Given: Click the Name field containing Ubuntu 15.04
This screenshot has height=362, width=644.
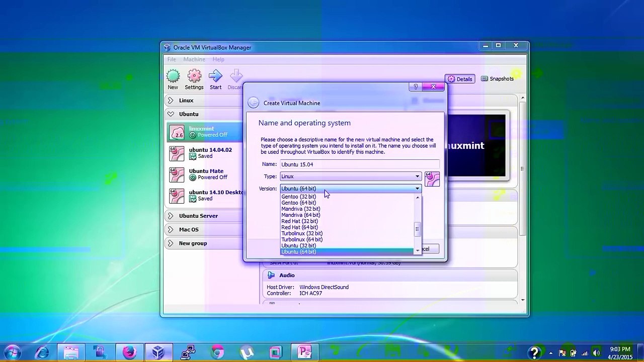Looking at the screenshot, I should click(360, 164).
